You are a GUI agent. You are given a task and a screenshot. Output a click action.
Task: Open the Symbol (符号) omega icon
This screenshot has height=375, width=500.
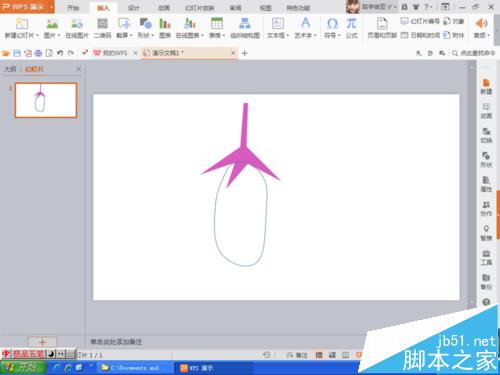pos(332,24)
